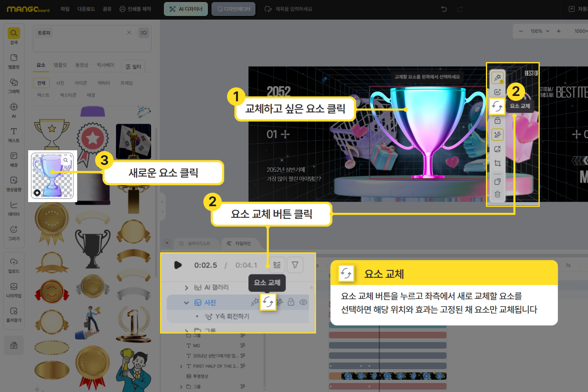The height and width of the screenshot is (392, 588).
Task: Expand the AI 갤러리 layer group
Action: pyautogui.click(x=187, y=288)
